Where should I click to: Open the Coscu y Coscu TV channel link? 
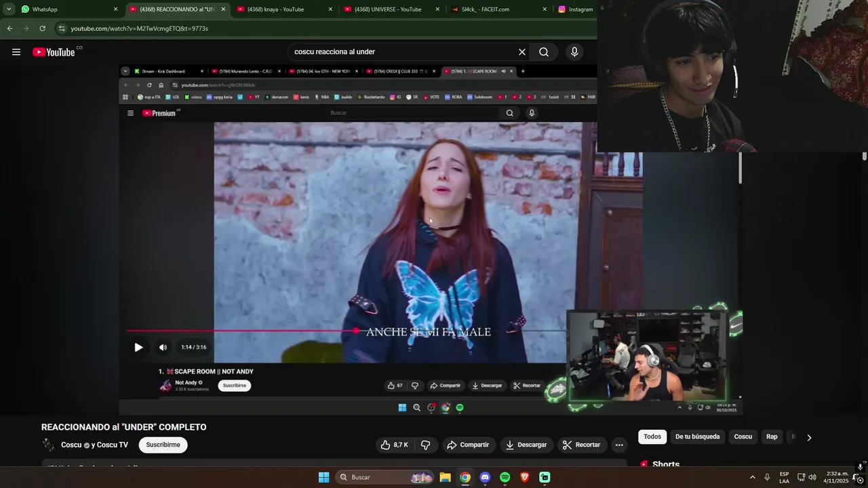(x=94, y=445)
